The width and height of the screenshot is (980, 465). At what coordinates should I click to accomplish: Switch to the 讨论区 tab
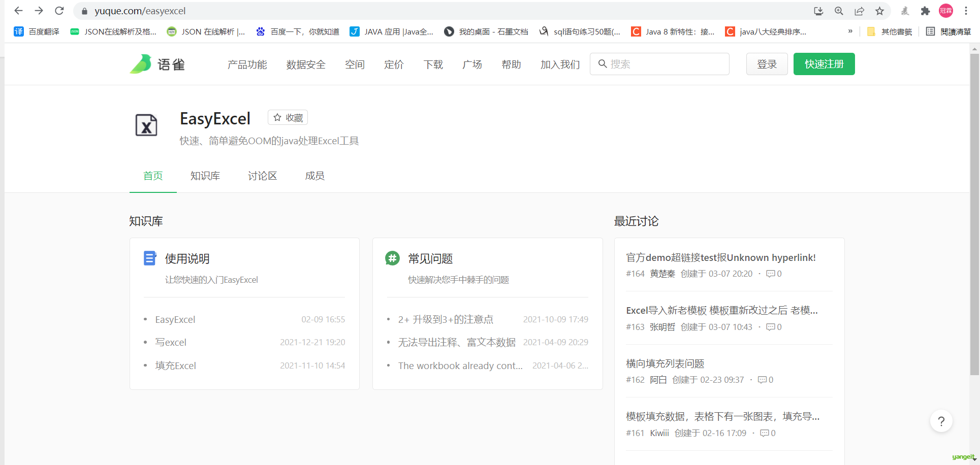tap(262, 176)
